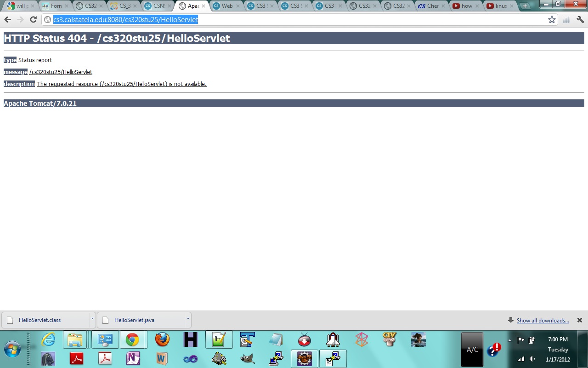Image resolution: width=588 pixels, height=368 pixels.
Task: Open Internet Explorer from the taskbar
Action: point(48,340)
